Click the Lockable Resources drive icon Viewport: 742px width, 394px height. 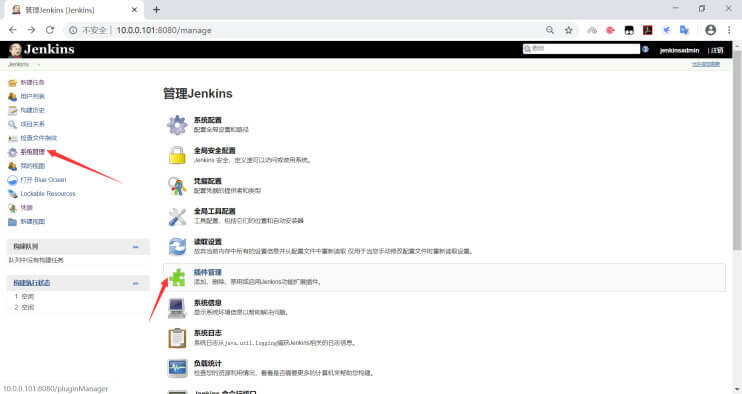(12, 194)
